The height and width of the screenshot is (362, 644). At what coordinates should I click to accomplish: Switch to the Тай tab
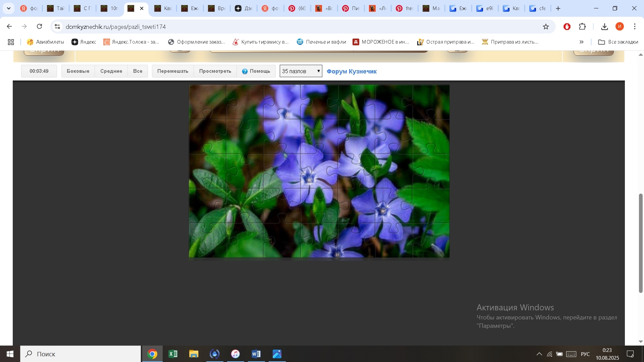coord(56,8)
